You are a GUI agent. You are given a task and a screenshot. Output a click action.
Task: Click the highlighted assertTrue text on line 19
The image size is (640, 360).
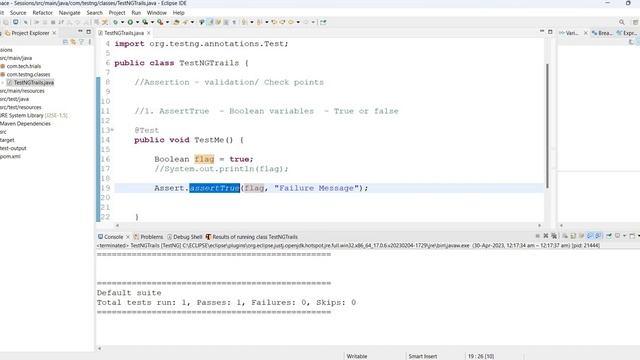[214, 188]
